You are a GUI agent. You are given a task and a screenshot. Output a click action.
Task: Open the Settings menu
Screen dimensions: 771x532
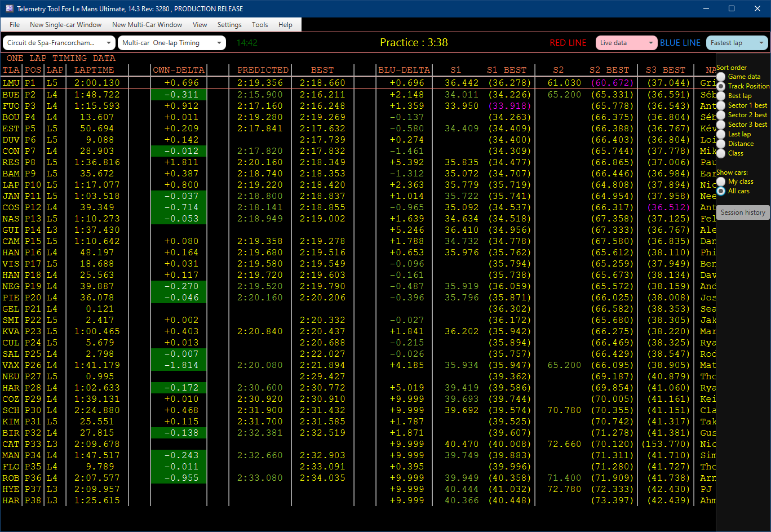(x=229, y=25)
